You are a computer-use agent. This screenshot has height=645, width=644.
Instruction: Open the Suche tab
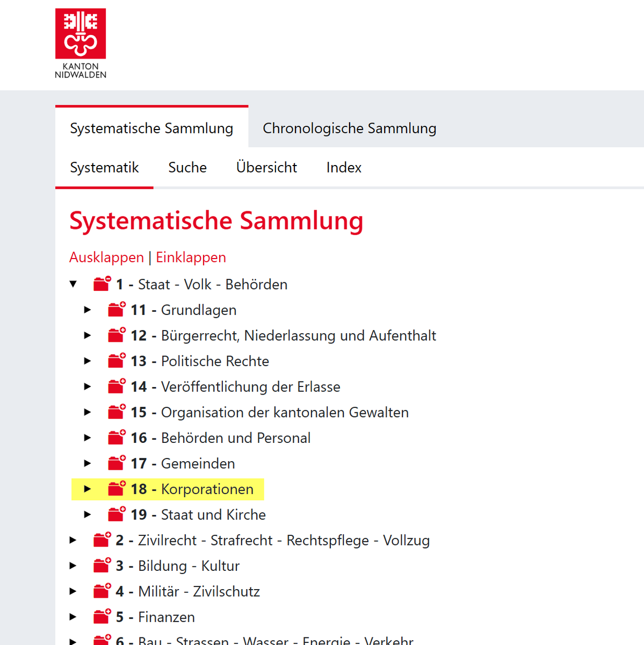click(187, 167)
